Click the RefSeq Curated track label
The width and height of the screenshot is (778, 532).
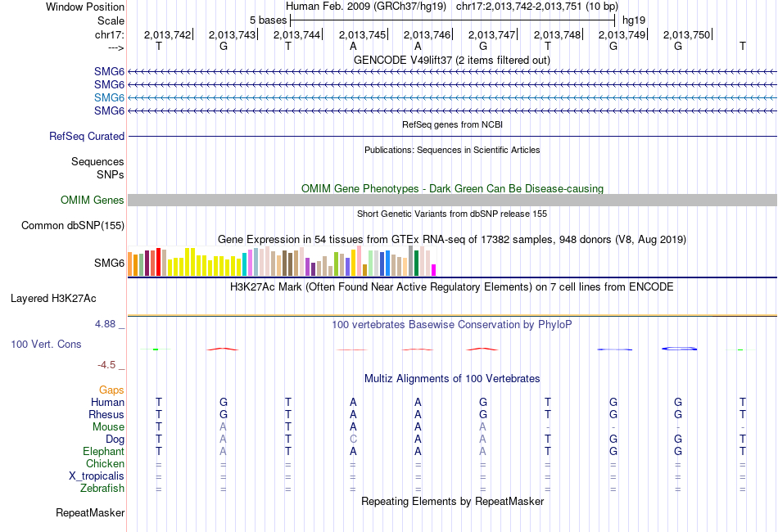[87, 137]
